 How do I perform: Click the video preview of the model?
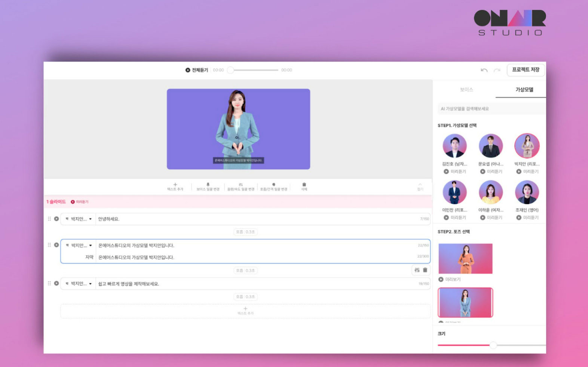[238, 129]
